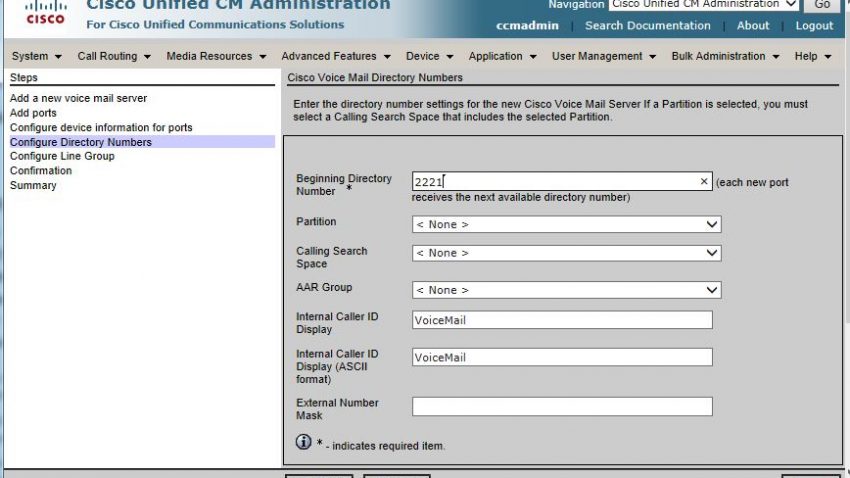Open the Call Routing menu

point(114,57)
